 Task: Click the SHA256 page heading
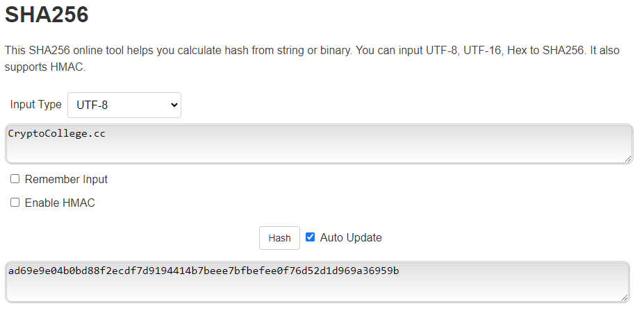pos(47,15)
